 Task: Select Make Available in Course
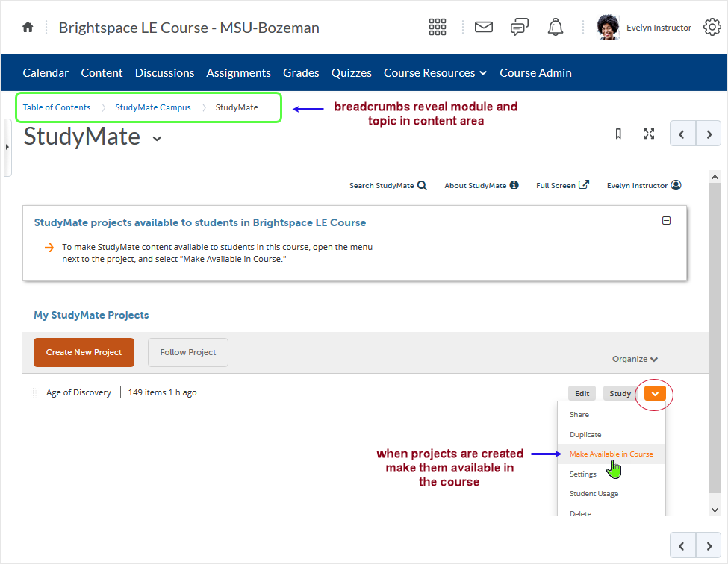coord(612,454)
